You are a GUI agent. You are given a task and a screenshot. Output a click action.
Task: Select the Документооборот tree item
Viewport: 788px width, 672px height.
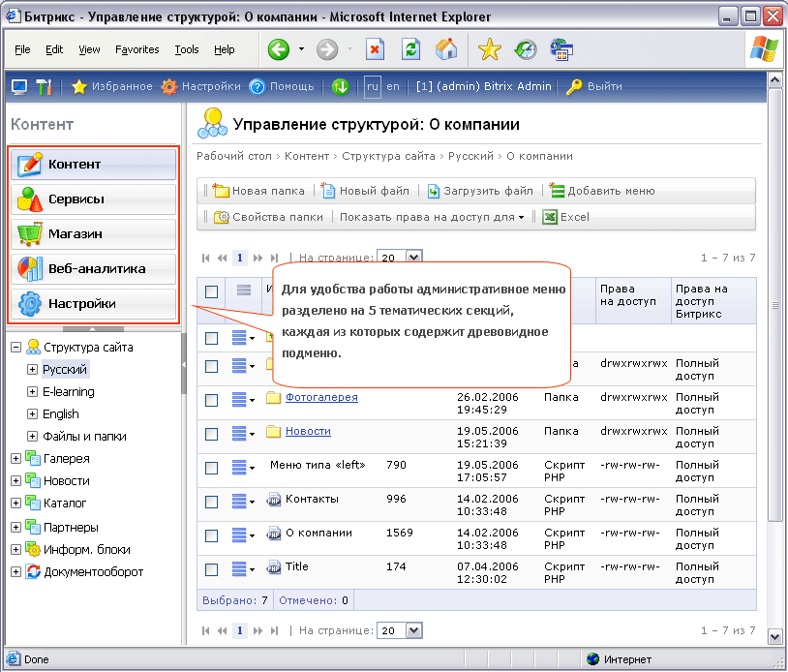tap(94, 572)
